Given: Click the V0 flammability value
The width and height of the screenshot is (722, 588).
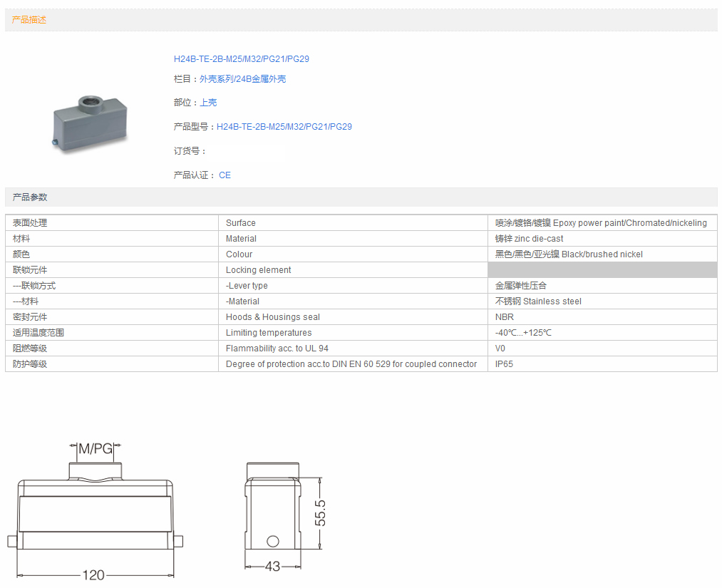Looking at the screenshot, I should [500, 349].
